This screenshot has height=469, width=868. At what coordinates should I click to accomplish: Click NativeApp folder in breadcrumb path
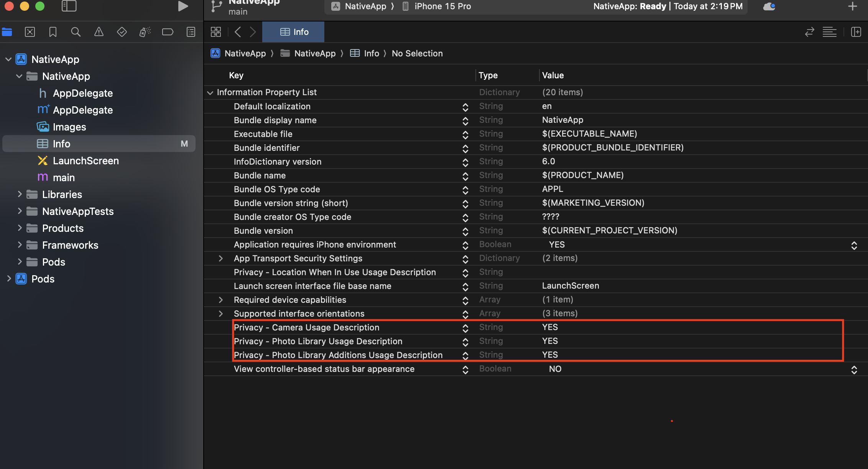[314, 53]
